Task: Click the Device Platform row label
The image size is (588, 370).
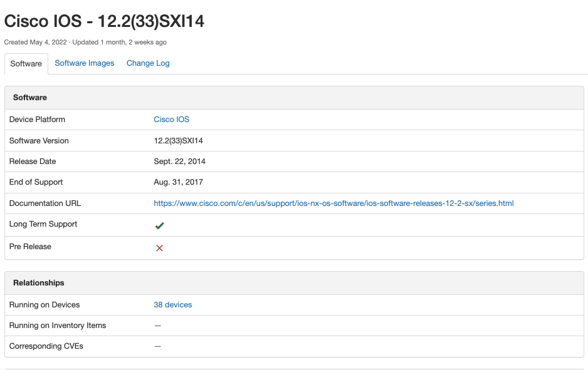Action: click(37, 120)
